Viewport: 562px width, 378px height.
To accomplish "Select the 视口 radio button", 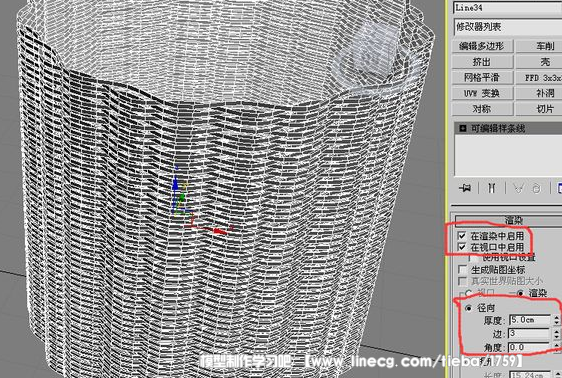I will [x=468, y=293].
